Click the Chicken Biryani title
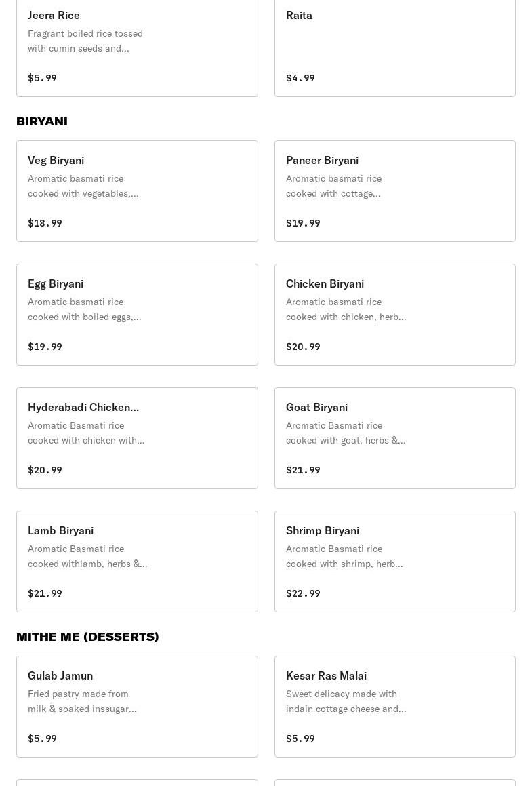This screenshot has width=532, height=786. pyautogui.click(x=325, y=283)
